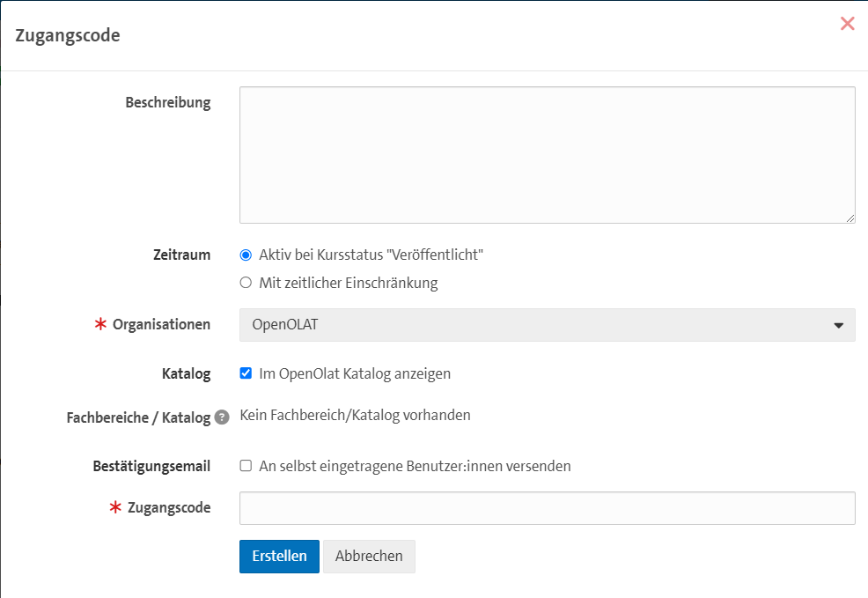
Task: Open the Organisationen dropdown showing OpenOLAT
Action: click(x=546, y=325)
